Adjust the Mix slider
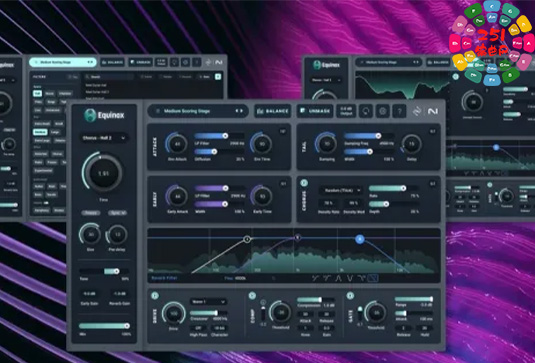Image resolution: width=535 pixels, height=363 pixels. point(104,326)
